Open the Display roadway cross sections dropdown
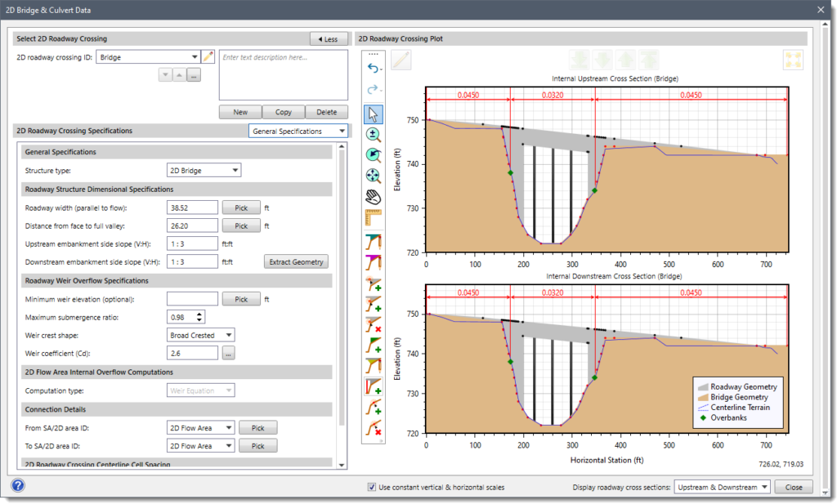 764,486
